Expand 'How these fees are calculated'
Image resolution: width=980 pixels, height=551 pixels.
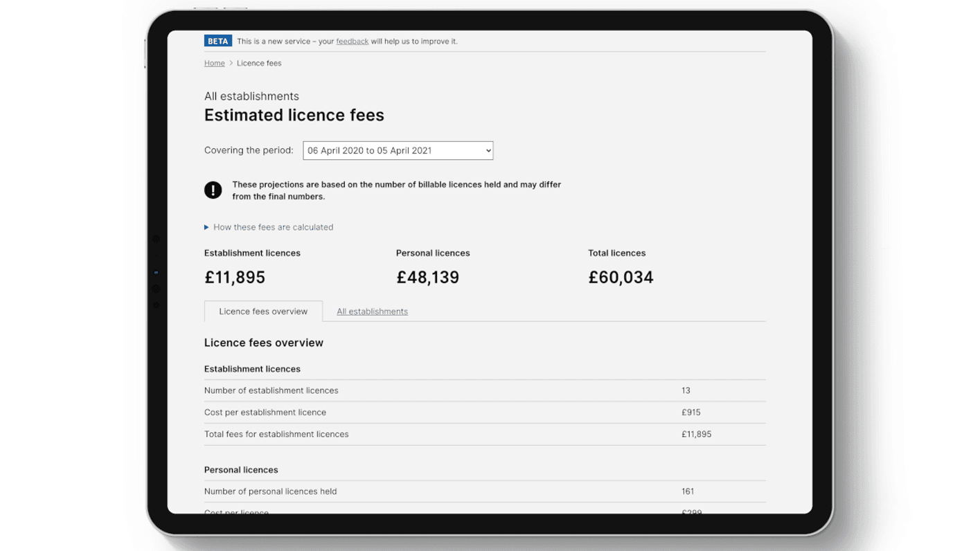(269, 227)
